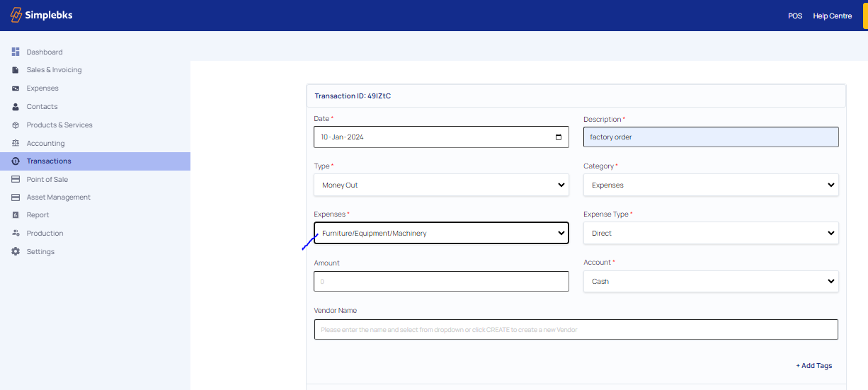Open Asset Management from sidebar

[x=58, y=197]
